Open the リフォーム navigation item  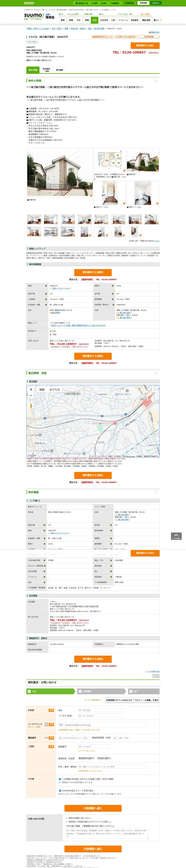123,20
